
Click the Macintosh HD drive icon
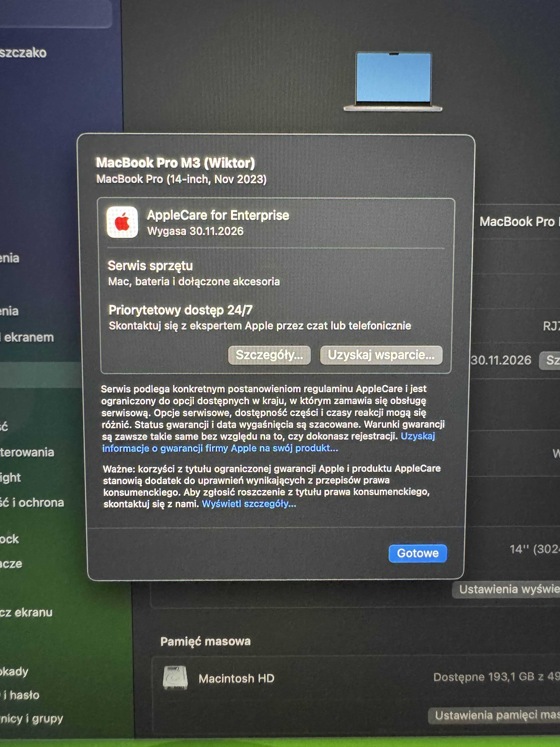click(175, 678)
